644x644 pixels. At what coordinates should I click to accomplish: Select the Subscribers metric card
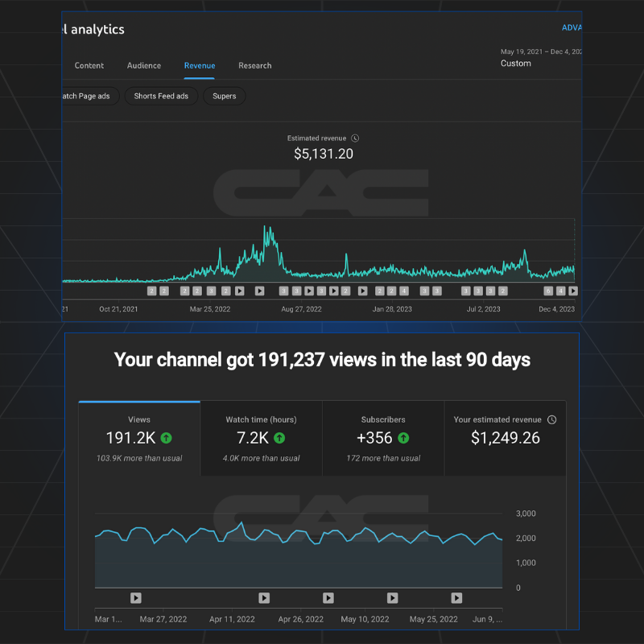tap(383, 438)
